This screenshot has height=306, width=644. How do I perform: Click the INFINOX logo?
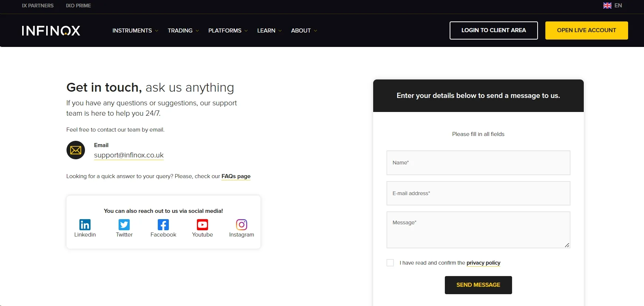pos(51,31)
